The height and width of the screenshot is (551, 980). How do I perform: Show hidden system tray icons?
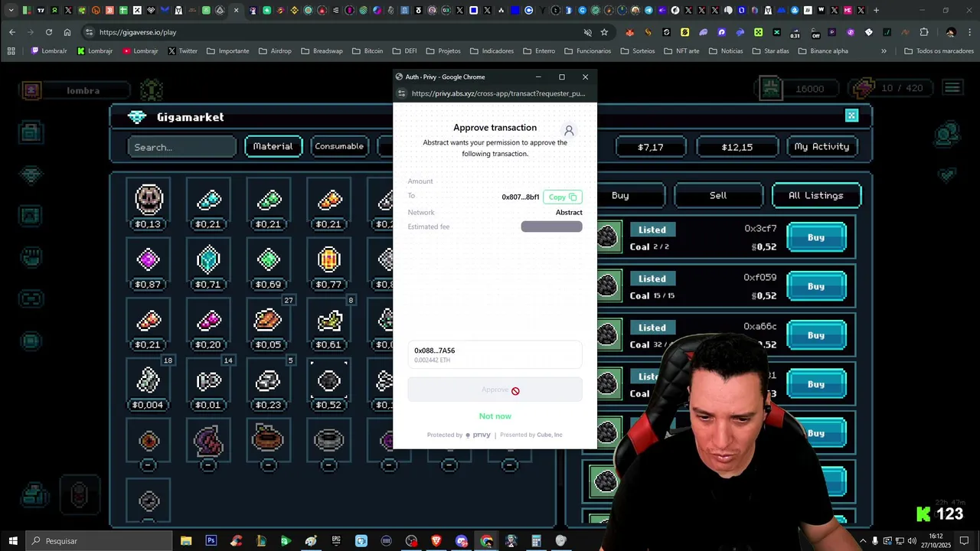click(x=864, y=541)
